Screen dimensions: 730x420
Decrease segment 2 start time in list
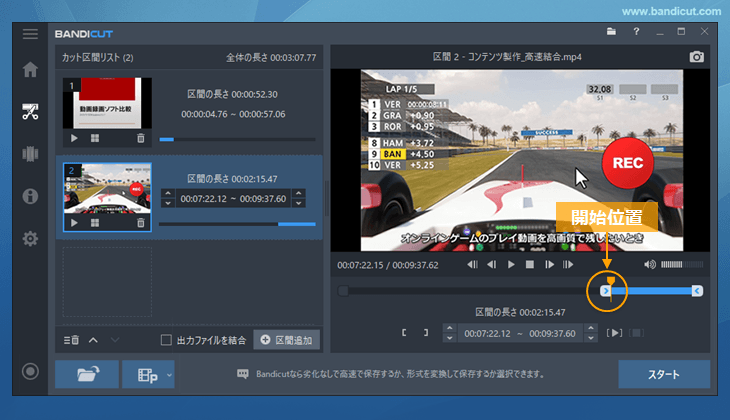point(168,203)
